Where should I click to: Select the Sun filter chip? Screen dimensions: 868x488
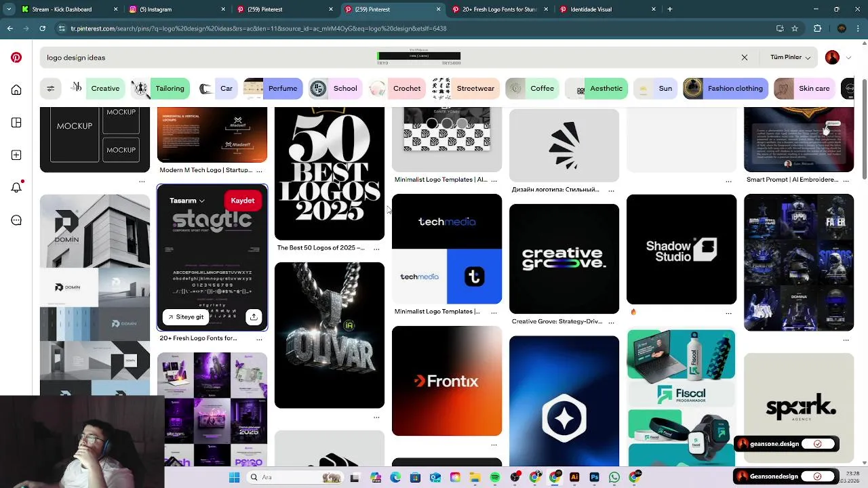pos(655,89)
